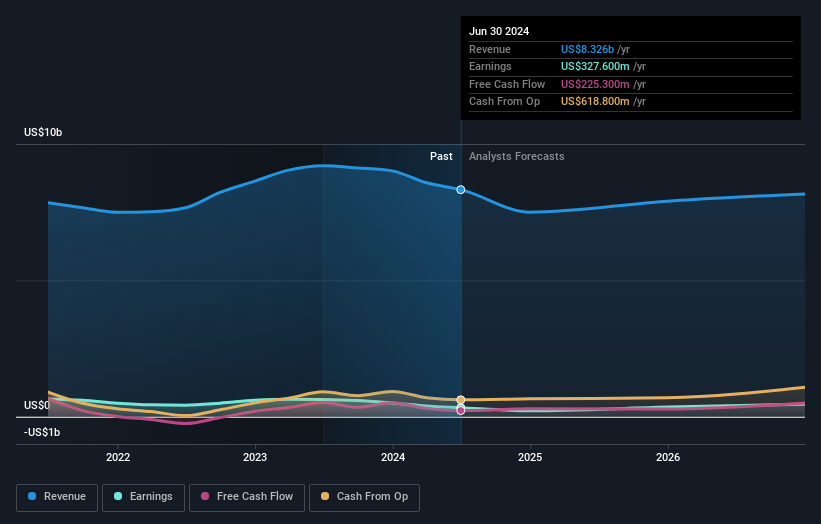Click the -US$1b y-axis label
The height and width of the screenshot is (524, 821).
pos(42,432)
